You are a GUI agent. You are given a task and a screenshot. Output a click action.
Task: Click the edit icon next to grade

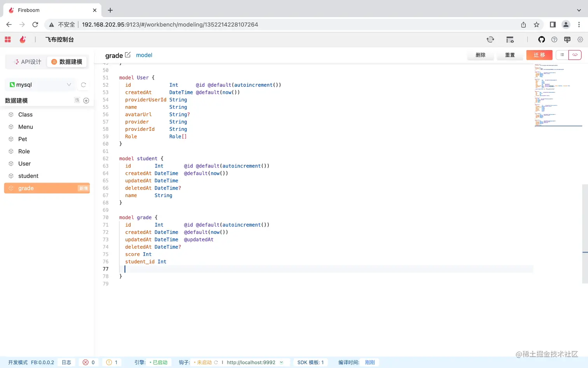[x=128, y=55]
